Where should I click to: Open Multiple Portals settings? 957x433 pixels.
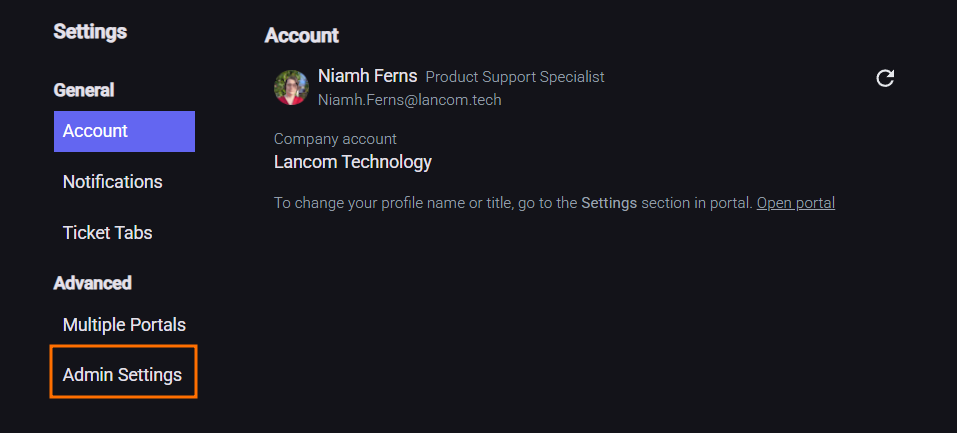click(124, 325)
